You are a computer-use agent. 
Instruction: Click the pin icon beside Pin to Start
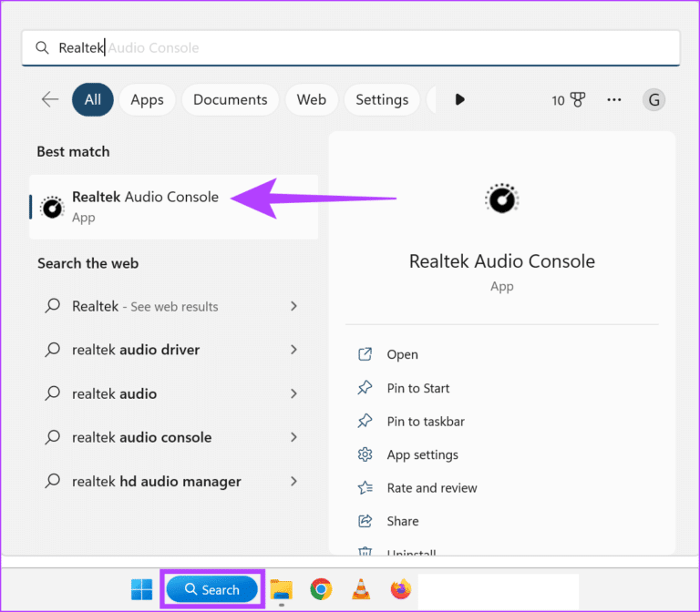click(x=365, y=388)
